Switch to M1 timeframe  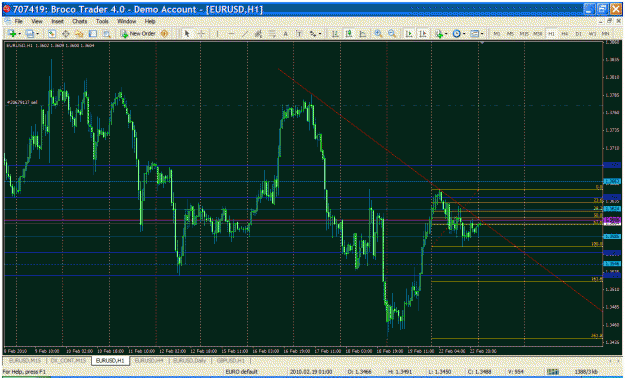pyautogui.click(x=497, y=34)
